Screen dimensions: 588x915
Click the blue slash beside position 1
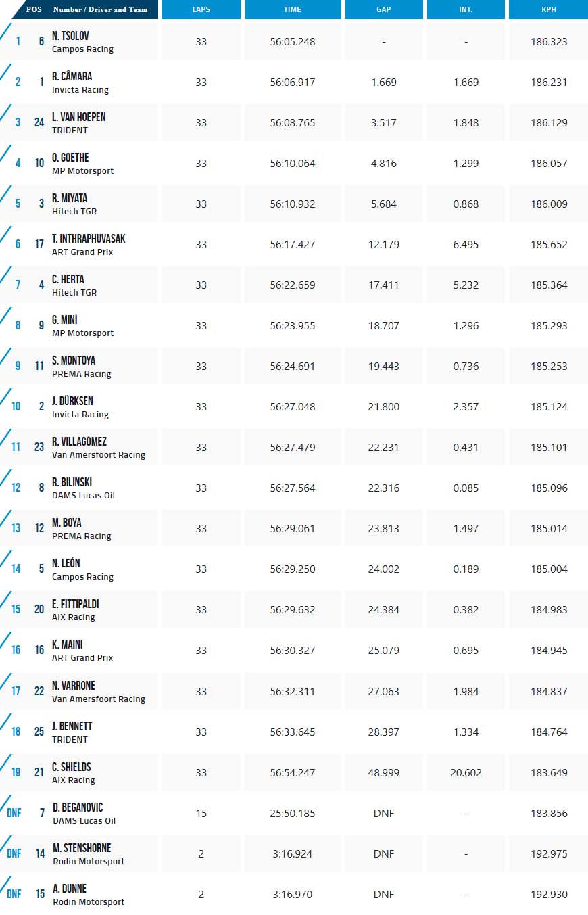[6, 34]
